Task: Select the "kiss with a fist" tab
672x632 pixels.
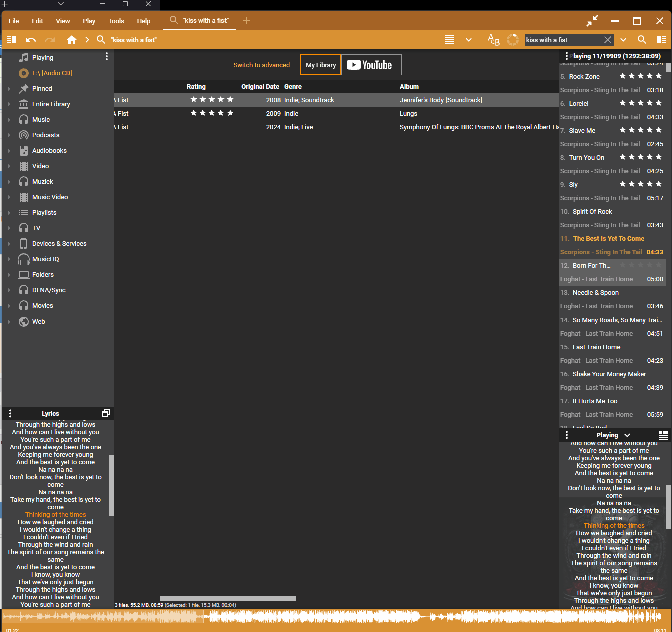Action: pyautogui.click(x=199, y=20)
